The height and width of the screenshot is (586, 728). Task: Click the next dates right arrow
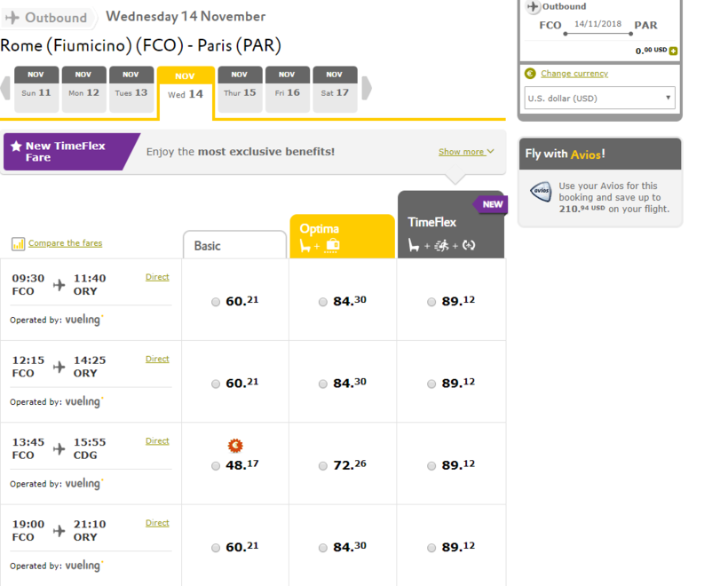tap(366, 89)
